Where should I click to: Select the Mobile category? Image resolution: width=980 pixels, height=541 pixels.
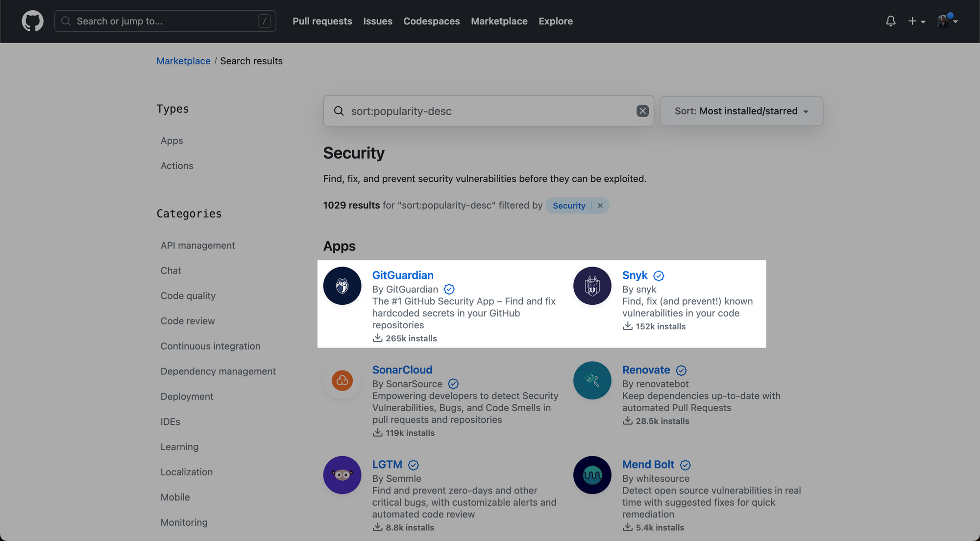(x=175, y=497)
